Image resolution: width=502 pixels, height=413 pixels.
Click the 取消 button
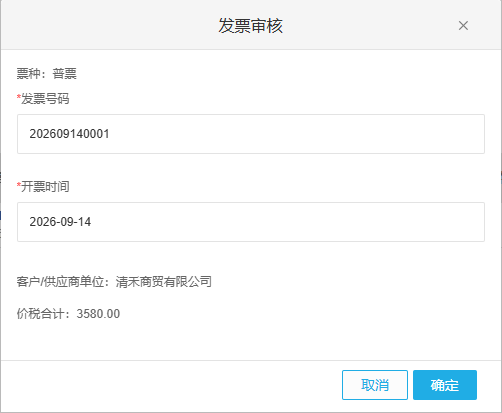(375, 385)
